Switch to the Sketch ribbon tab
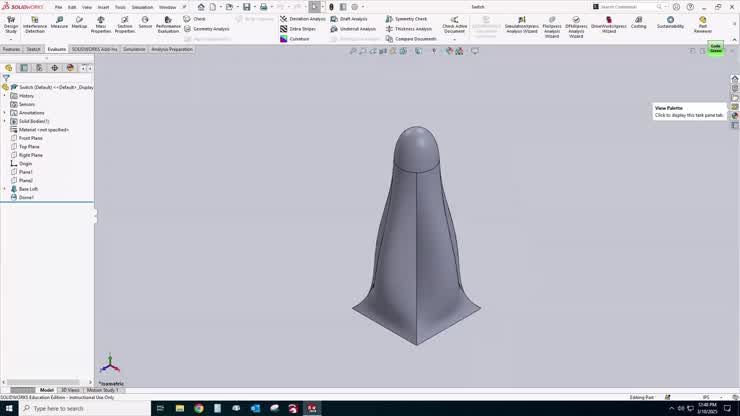This screenshot has height=416, width=740. (x=34, y=49)
